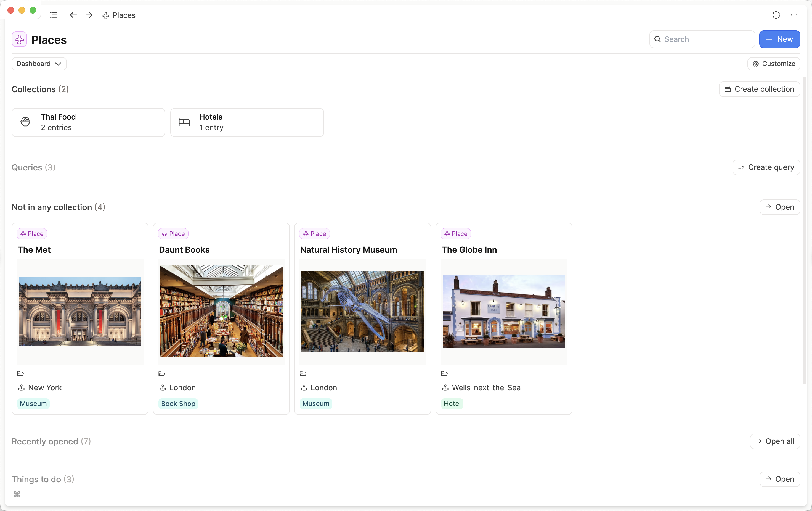
Task: Click the whale skeleton photo
Action: (362, 311)
